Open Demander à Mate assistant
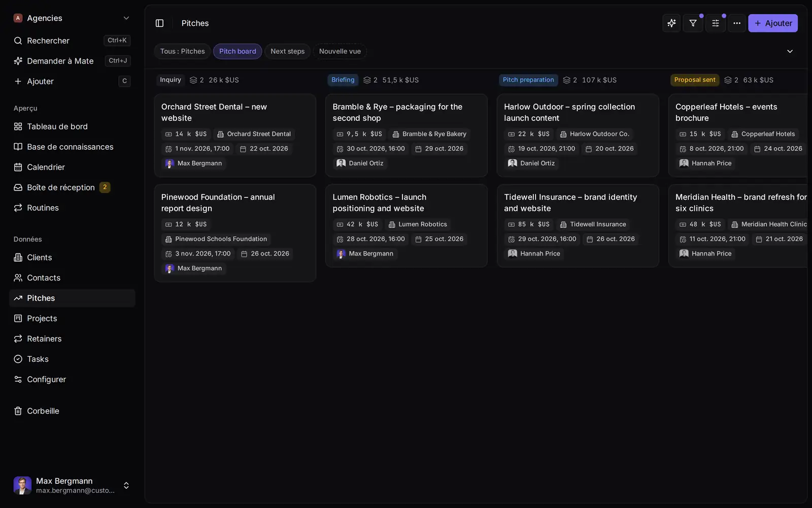This screenshot has width=812, height=508. pyautogui.click(x=72, y=61)
